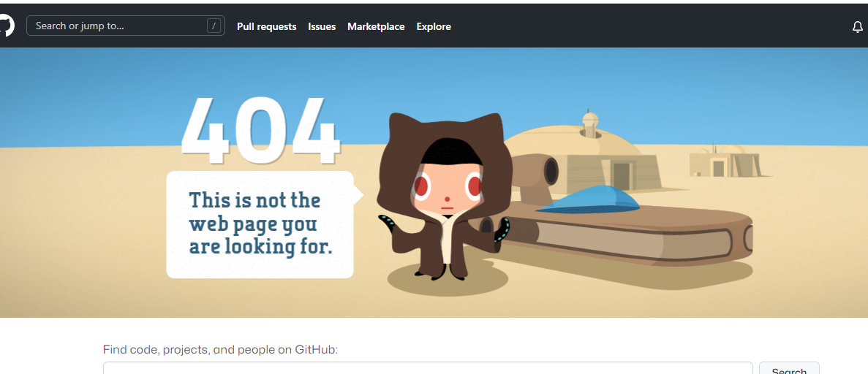The height and width of the screenshot is (374, 868).
Task: Click the slash shortcut key icon
Action: [x=214, y=26]
